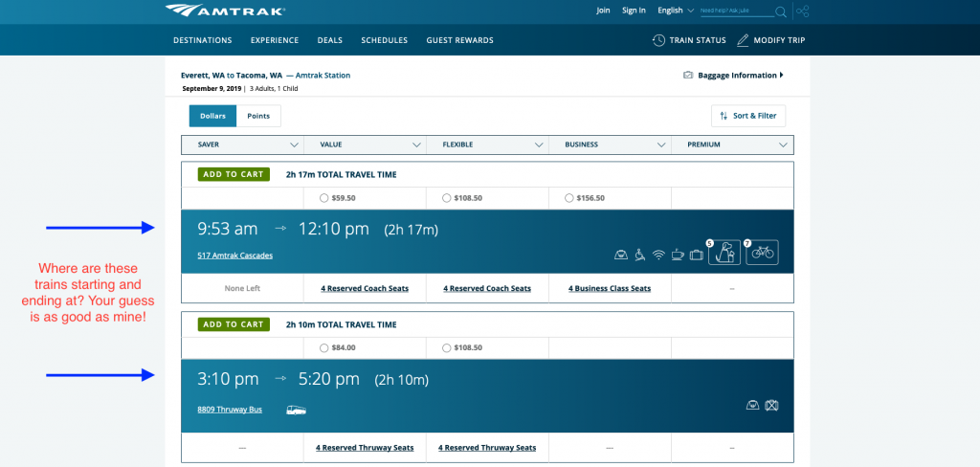
Task: Expand the Saver fare column dropdown
Action: click(x=294, y=145)
